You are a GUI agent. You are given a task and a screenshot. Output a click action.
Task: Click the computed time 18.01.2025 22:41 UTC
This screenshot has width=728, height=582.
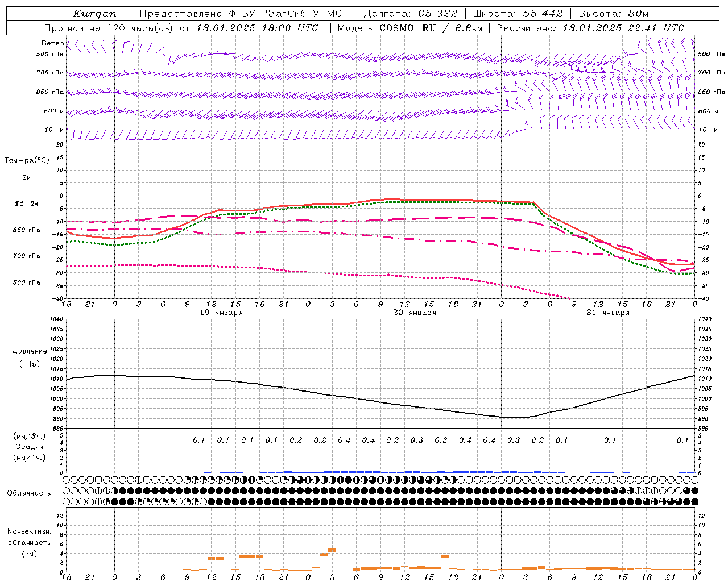point(623,28)
